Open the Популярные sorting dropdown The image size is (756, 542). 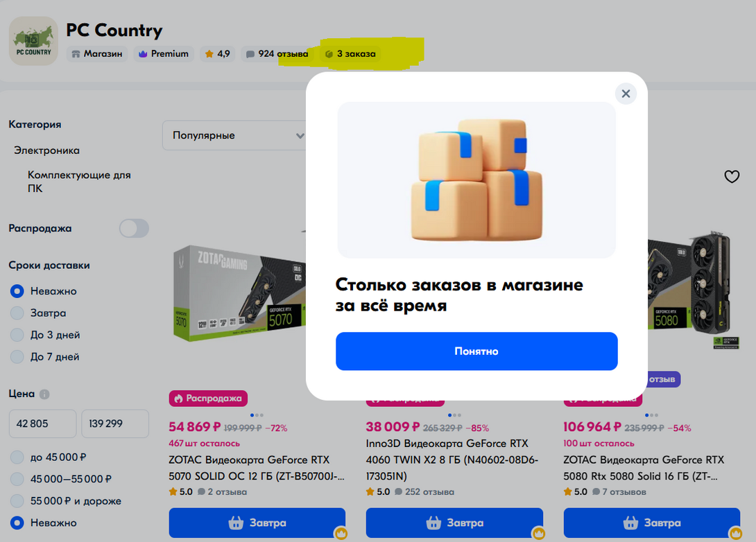click(235, 135)
